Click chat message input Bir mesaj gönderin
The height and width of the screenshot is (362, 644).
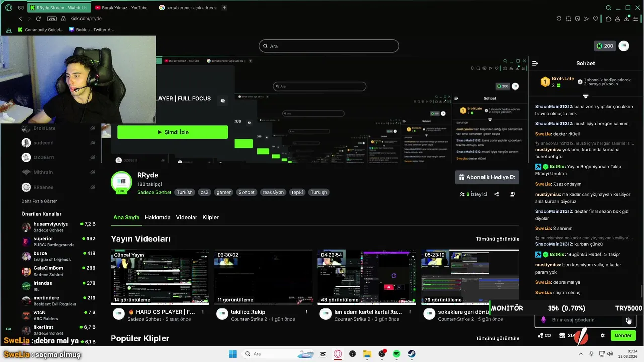[586, 320]
